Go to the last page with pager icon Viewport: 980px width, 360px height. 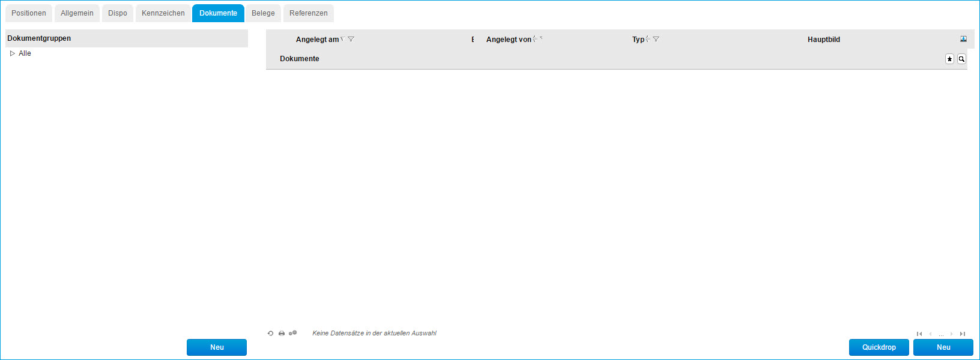tap(963, 334)
